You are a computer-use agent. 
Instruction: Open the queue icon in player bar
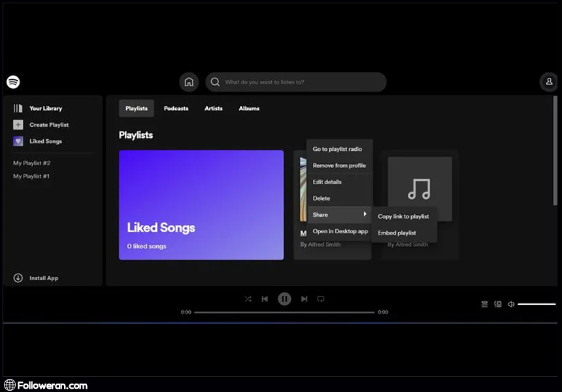click(x=484, y=304)
